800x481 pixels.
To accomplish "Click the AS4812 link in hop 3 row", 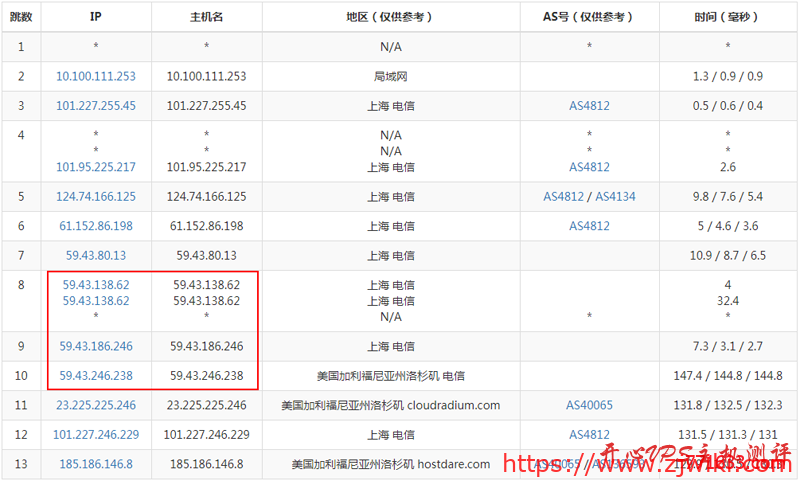I will coord(589,106).
